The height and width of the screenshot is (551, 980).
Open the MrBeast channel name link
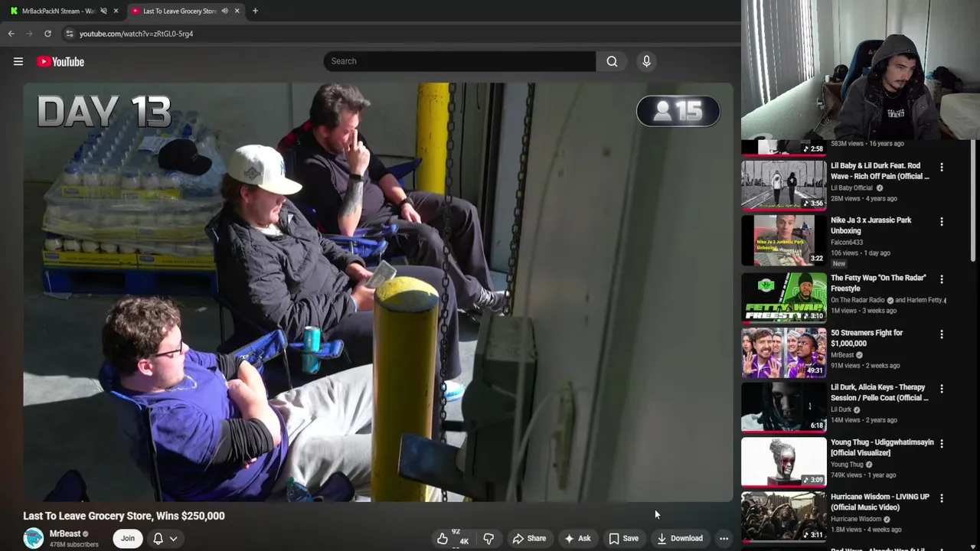(x=65, y=534)
